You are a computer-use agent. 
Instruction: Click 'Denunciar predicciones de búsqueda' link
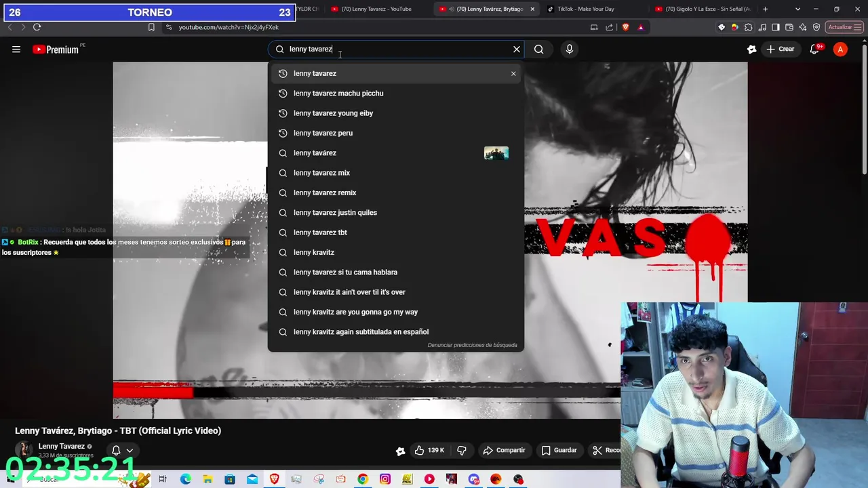[x=472, y=345]
